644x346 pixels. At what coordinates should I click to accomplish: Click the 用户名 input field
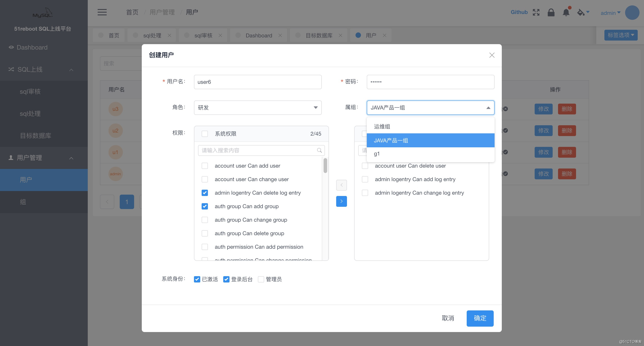coord(258,82)
